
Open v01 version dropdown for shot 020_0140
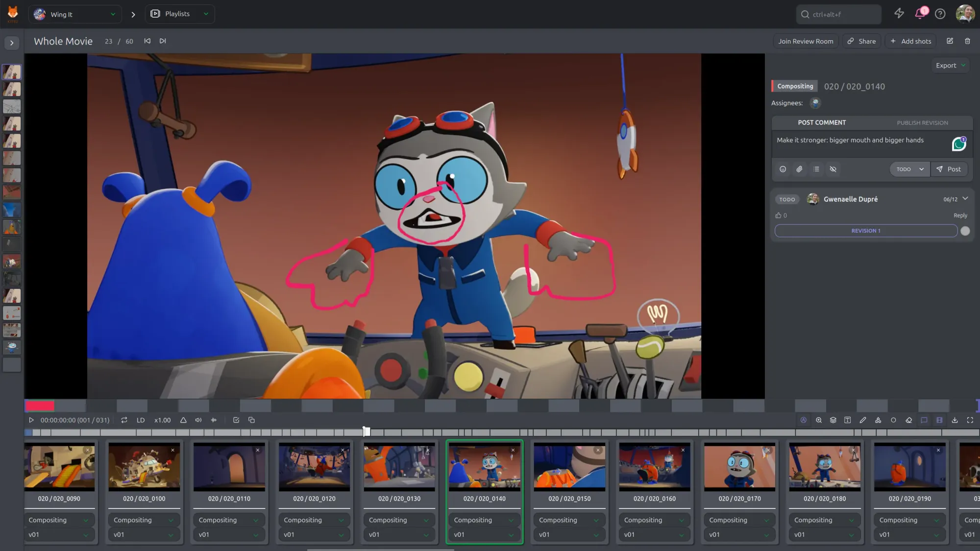click(x=484, y=535)
